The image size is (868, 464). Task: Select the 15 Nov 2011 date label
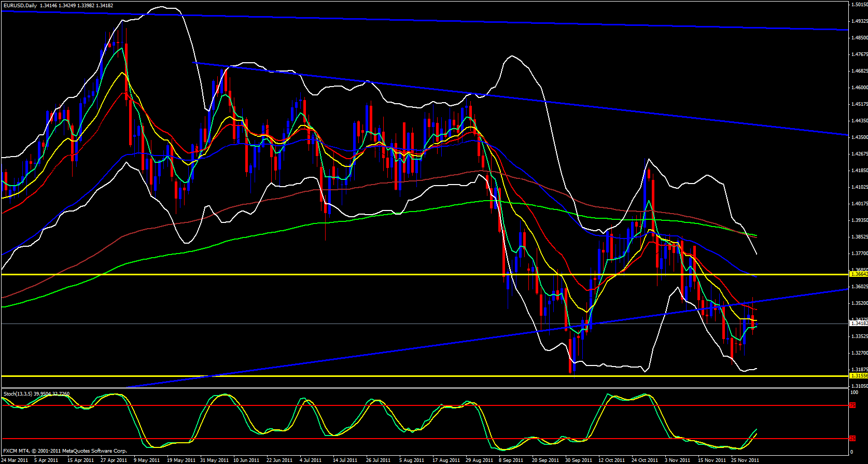tap(711, 460)
